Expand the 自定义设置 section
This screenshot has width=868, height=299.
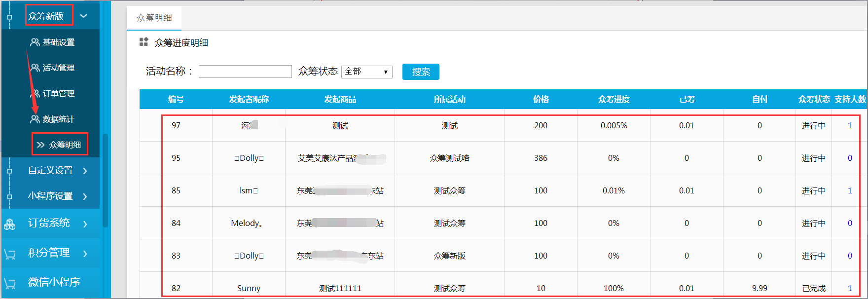click(85, 171)
